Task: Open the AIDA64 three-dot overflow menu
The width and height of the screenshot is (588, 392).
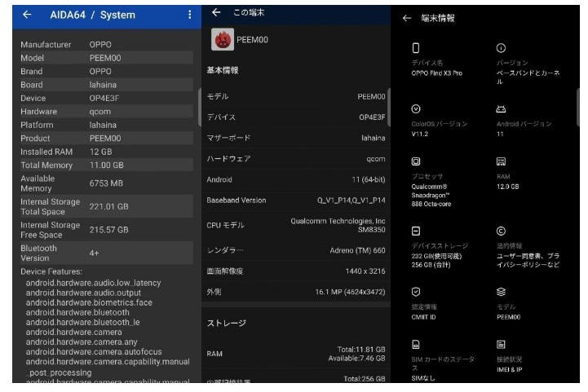Action: tap(190, 15)
